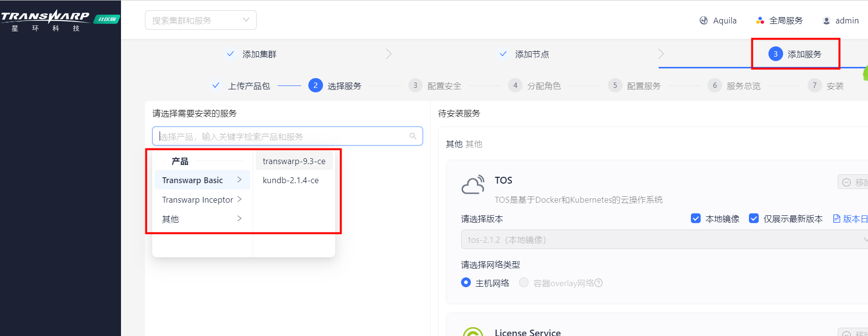Click the step 2 circle of 选择服务
The image size is (868, 336).
coord(315,85)
